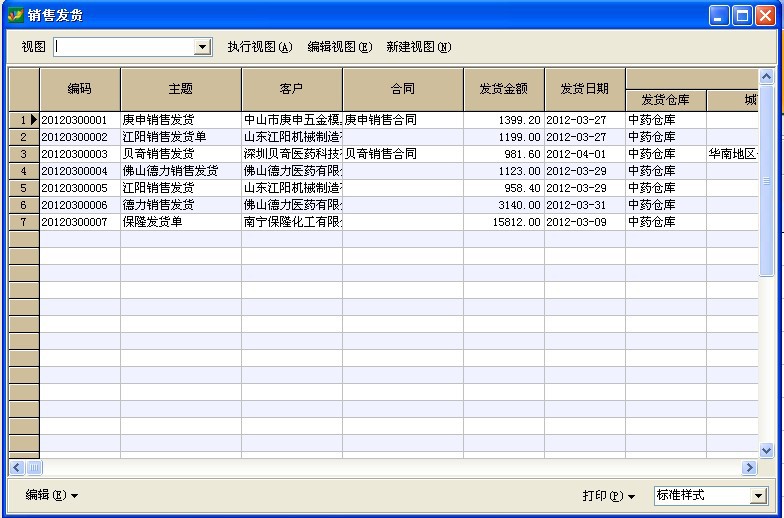784x518 pixels.
Task: Click the 发货日期 column header
Action: click(x=585, y=89)
